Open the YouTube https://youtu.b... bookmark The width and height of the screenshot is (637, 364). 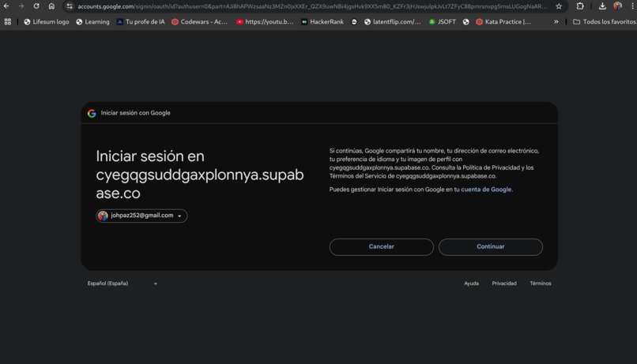click(x=265, y=22)
